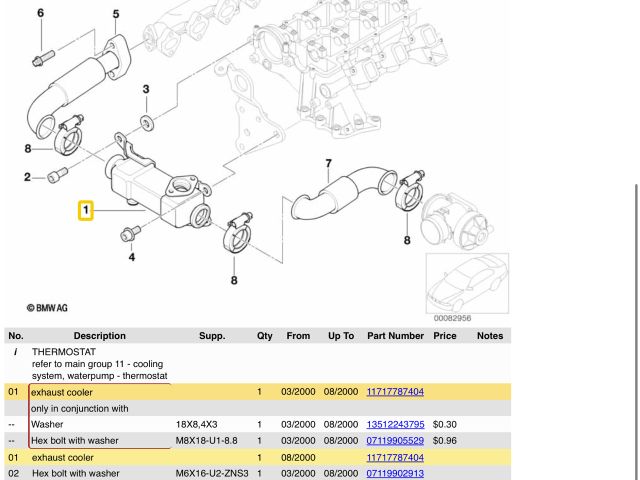
Task: Click the Price column header
Action: tap(444, 336)
